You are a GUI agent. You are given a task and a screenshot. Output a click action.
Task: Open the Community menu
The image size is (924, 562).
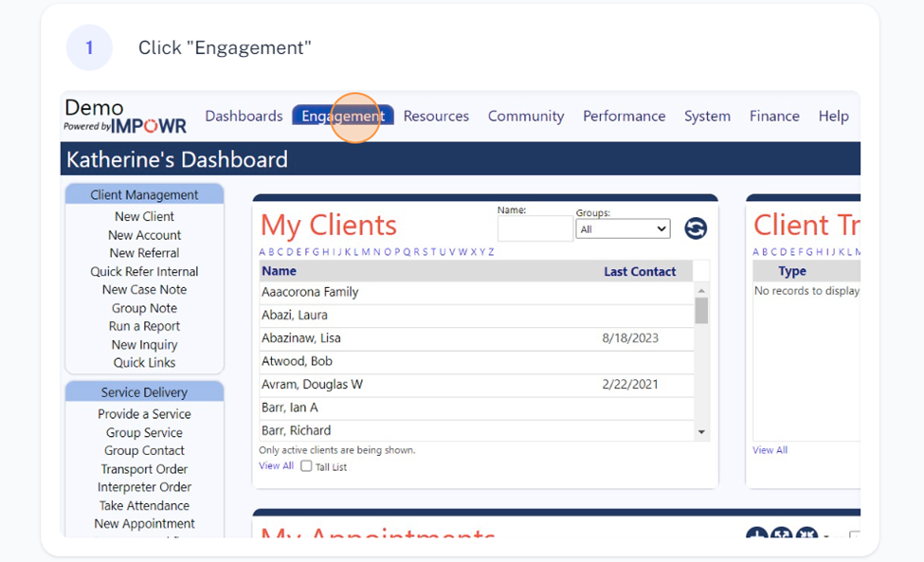coord(526,116)
